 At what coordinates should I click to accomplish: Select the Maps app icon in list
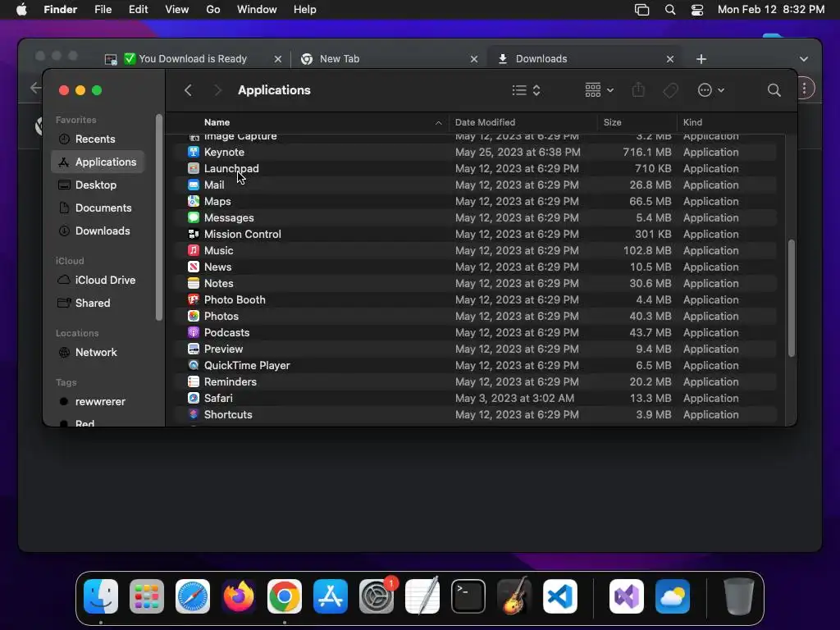click(x=194, y=202)
